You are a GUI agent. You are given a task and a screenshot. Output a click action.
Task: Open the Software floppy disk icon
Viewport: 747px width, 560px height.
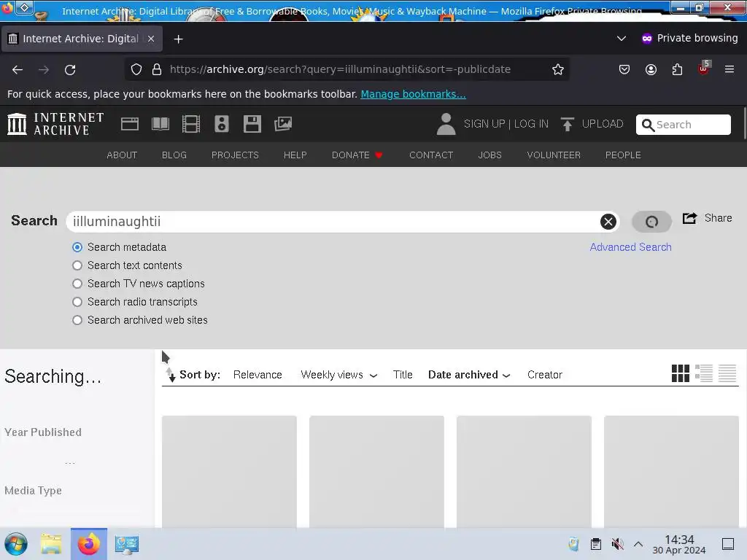(x=252, y=124)
